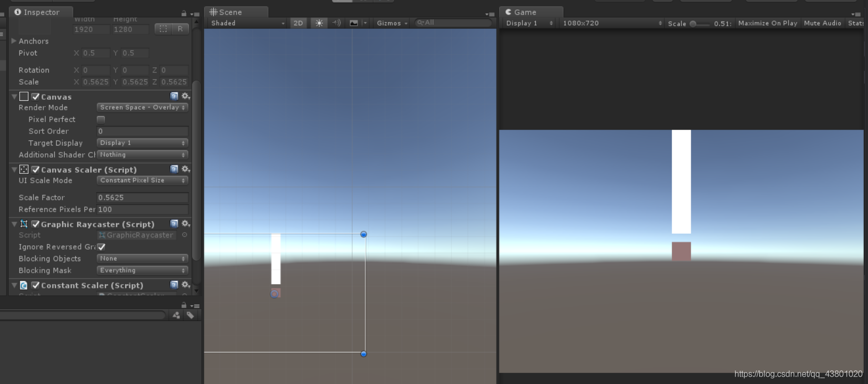Enable the Pixel Perfect checkbox
Screen dimensions: 868x384
pos(101,119)
